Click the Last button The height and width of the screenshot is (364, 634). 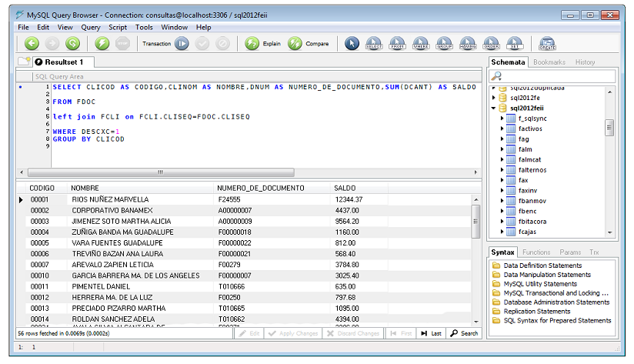(x=431, y=333)
